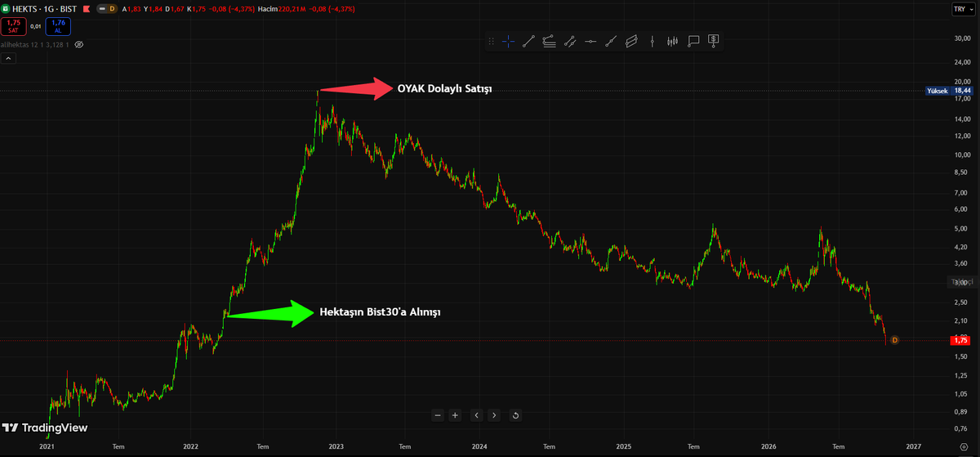
Task: Click the 2023 date on time axis
Action: (x=335, y=447)
